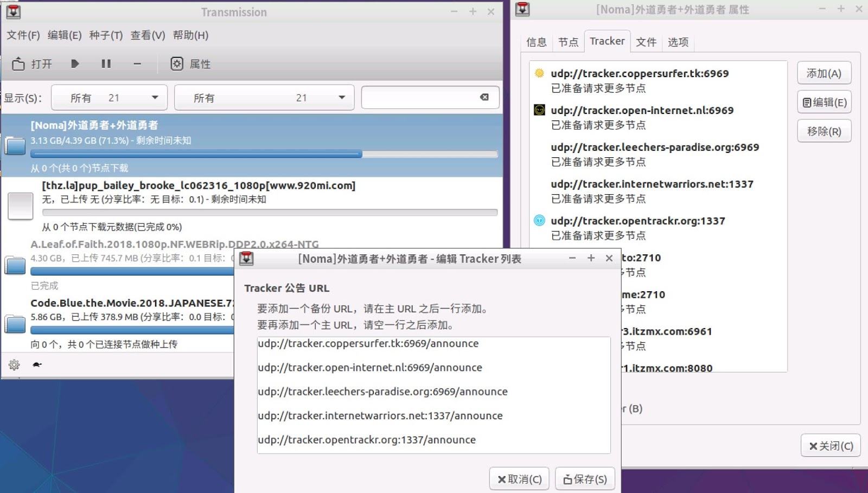Switch to the 文件 tab in properties

point(646,42)
